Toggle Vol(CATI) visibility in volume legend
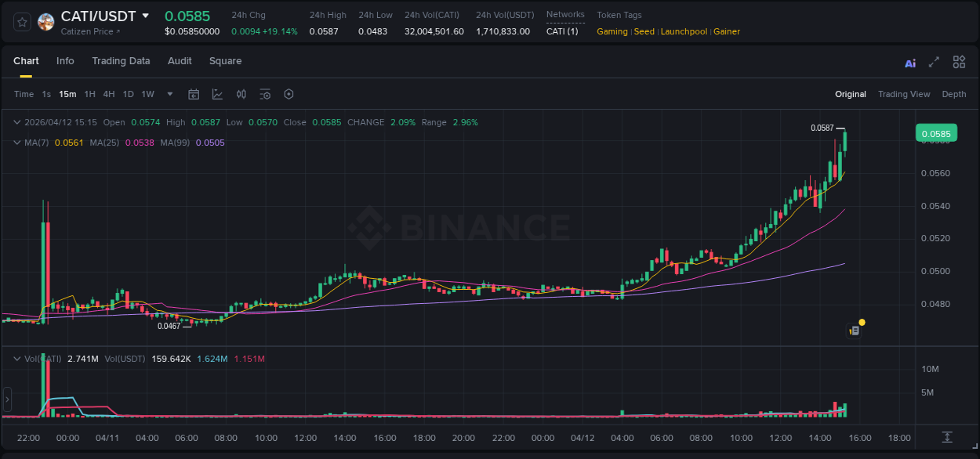 [43, 358]
